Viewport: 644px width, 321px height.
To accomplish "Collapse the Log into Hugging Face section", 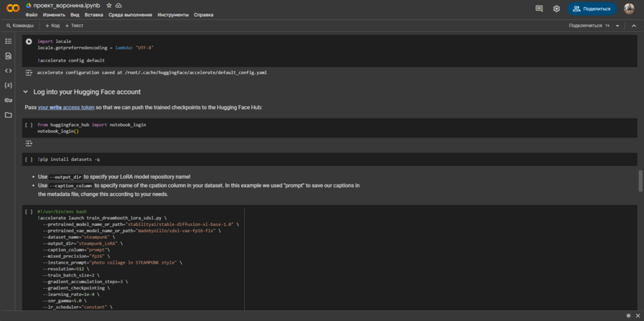I will click(26, 92).
